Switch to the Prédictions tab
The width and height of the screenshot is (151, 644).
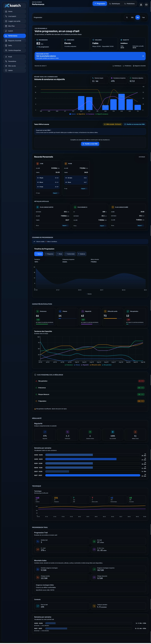pos(129,4)
